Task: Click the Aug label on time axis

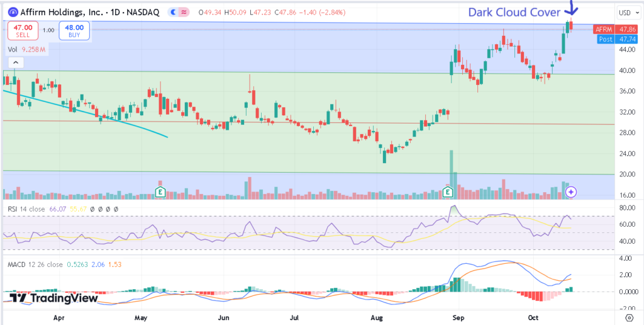Action: click(x=377, y=317)
